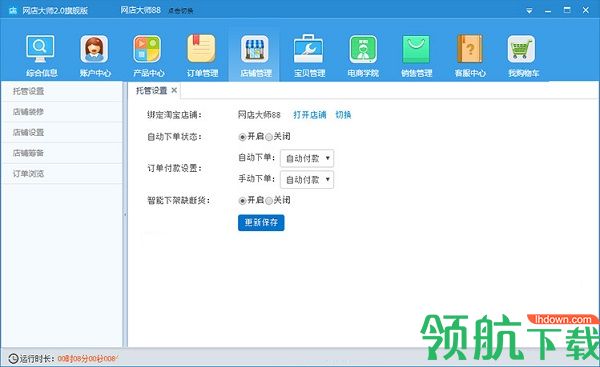
Task: Set 智能下架缺断货 to 关闭
Action: point(269,201)
